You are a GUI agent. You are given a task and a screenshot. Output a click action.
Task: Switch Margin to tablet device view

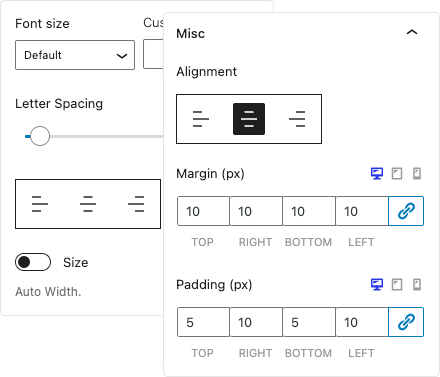[397, 173]
